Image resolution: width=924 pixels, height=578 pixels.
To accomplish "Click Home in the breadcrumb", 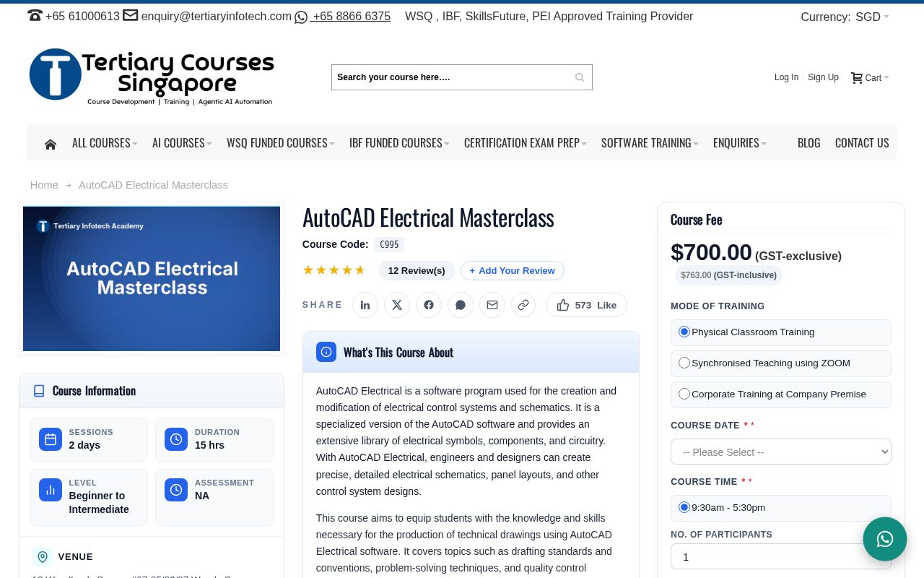I will pyautogui.click(x=44, y=185).
